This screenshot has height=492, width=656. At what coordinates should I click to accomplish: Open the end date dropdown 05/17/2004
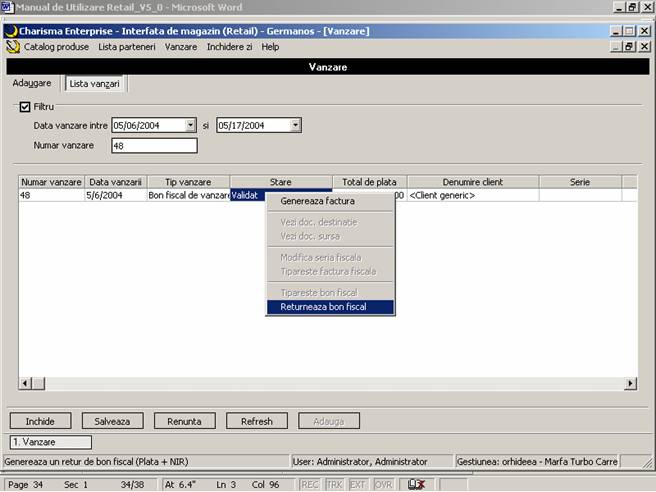[x=295, y=125]
